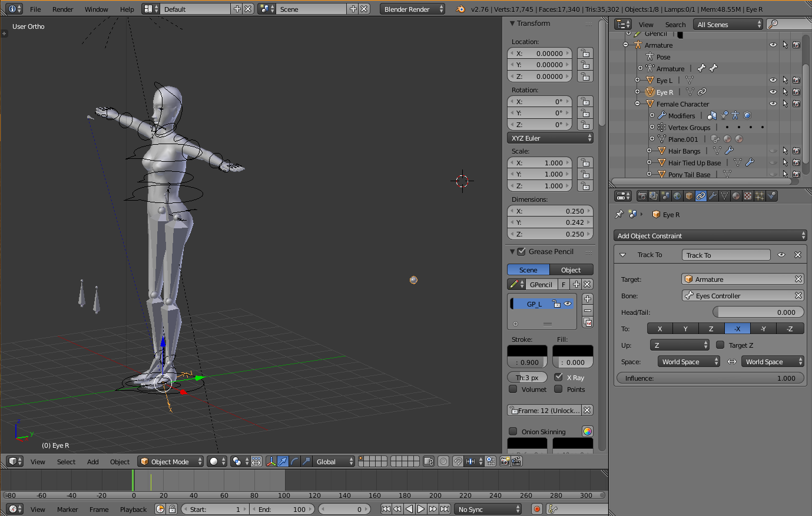This screenshot has width=812, height=516.
Task: Open the timeline Marker menu
Action: [x=67, y=510]
